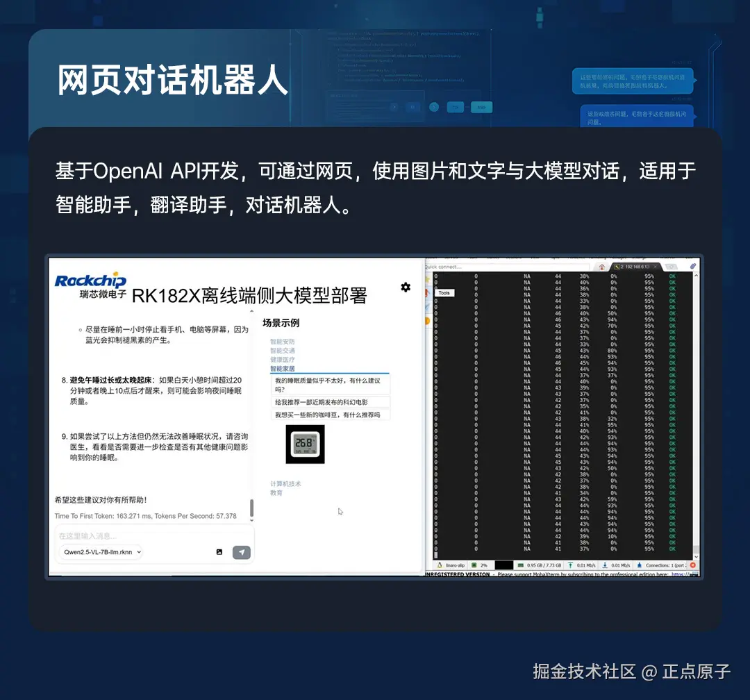Click the 场景示例 heading
The width and height of the screenshot is (750, 700).
coord(281,323)
